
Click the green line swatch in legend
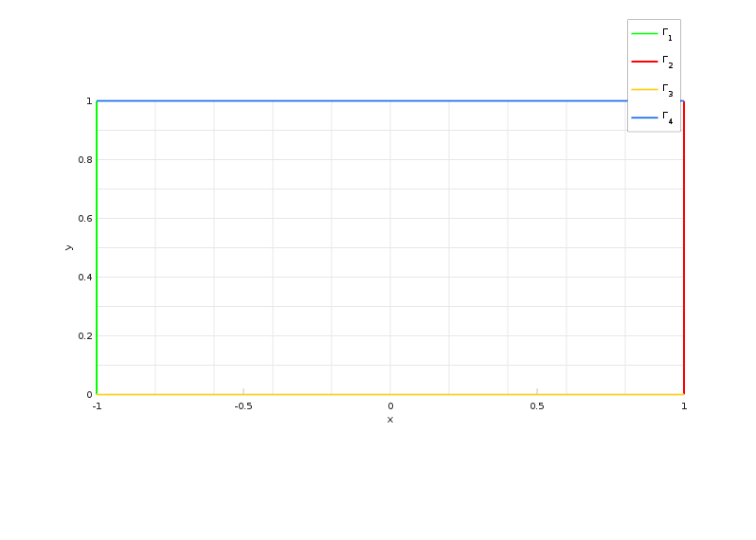click(x=644, y=34)
